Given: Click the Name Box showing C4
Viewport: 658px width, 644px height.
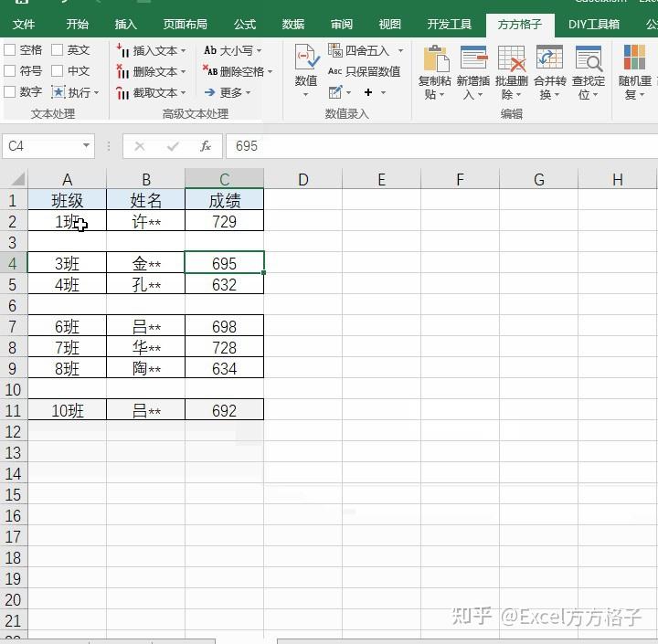Looking at the screenshot, I should pos(41,146).
